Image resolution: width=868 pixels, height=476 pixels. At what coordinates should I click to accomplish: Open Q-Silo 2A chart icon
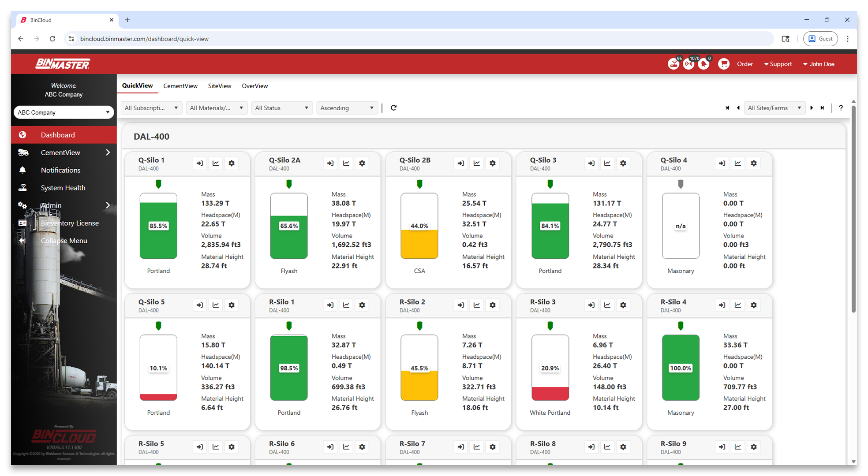pyautogui.click(x=346, y=164)
